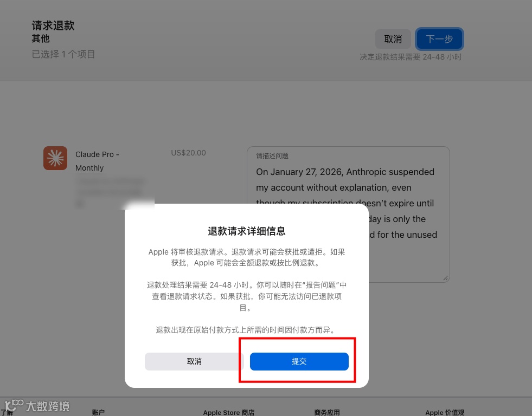This screenshot has width=532, height=416.
Task: Click the Claude Pro - Monthly item title
Action: point(97,161)
